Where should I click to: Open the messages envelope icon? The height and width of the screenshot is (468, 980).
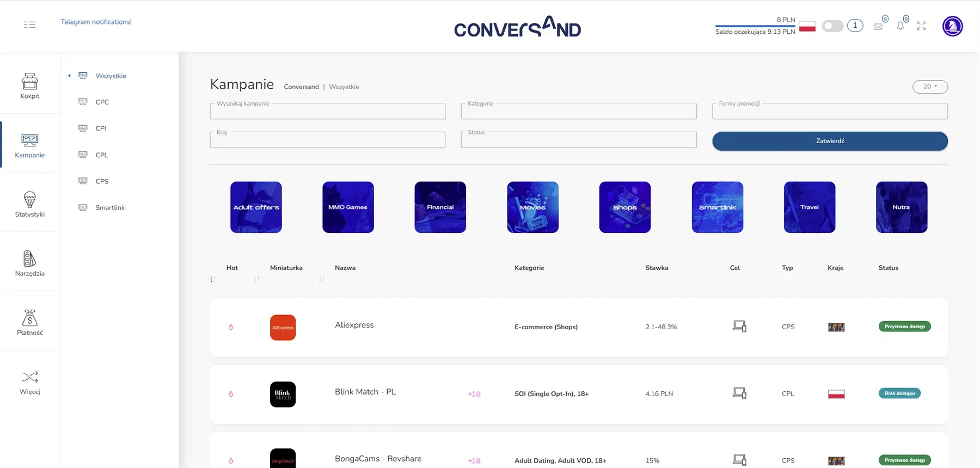click(x=878, y=26)
